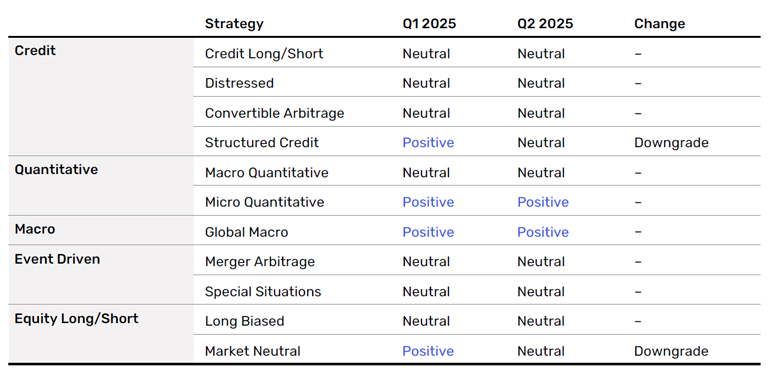This screenshot has width=770, height=370.
Task: Click the Strategy column header
Action: coord(234,24)
